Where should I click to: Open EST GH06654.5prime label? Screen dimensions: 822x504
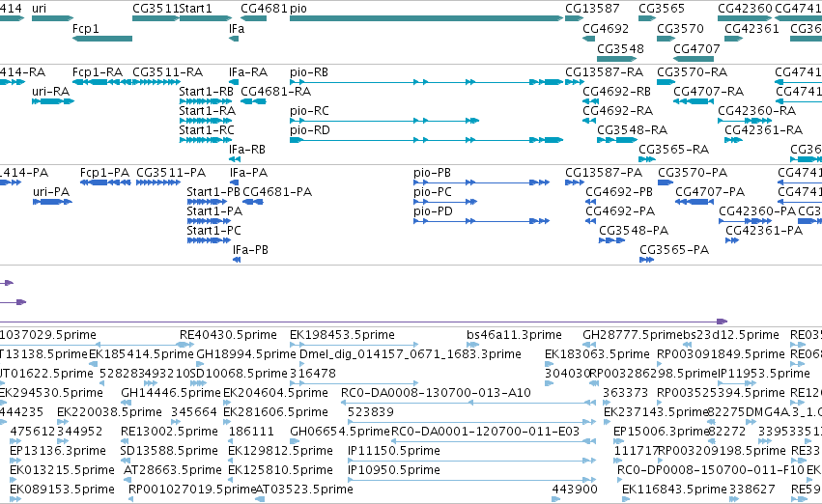point(340,432)
